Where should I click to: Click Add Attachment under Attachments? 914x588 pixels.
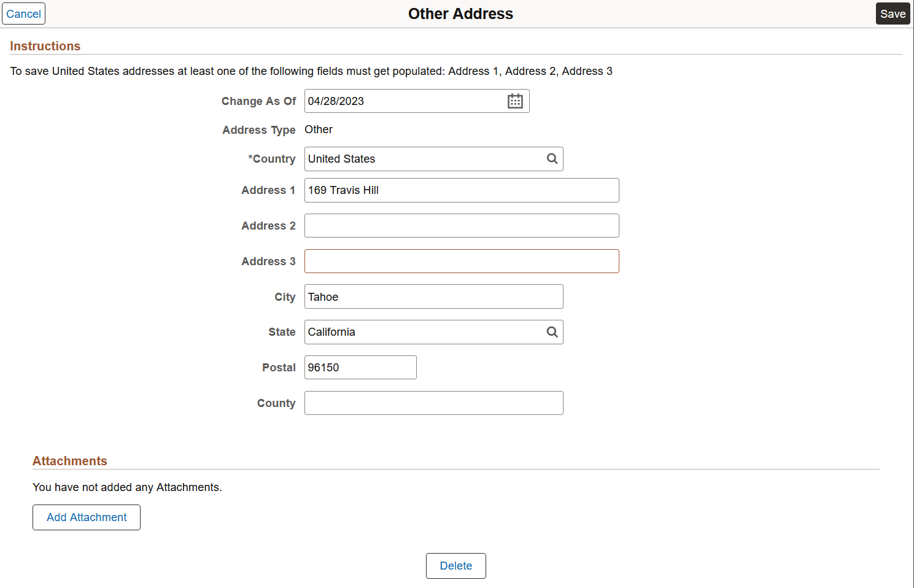pos(86,517)
